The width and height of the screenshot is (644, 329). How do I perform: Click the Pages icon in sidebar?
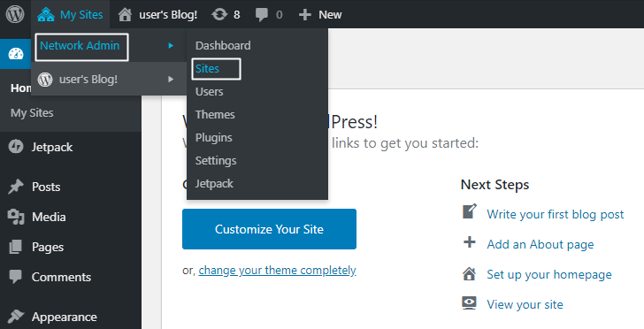click(x=16, y=247)
